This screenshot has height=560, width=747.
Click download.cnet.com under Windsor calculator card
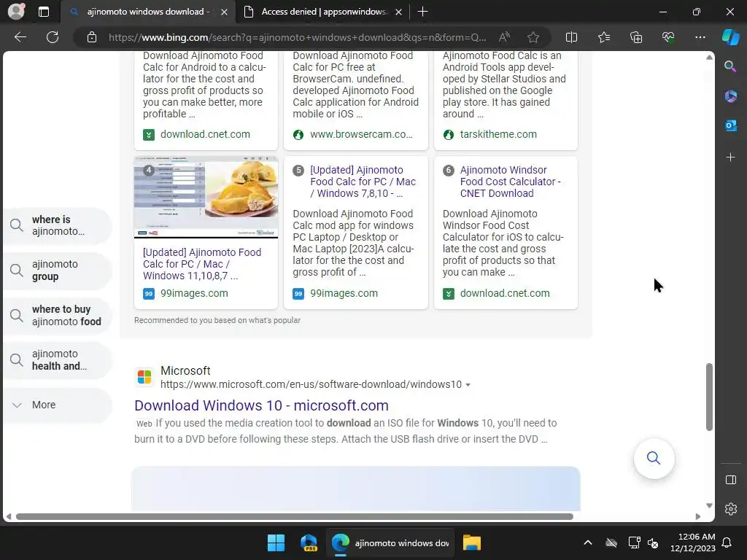[505, 293]
